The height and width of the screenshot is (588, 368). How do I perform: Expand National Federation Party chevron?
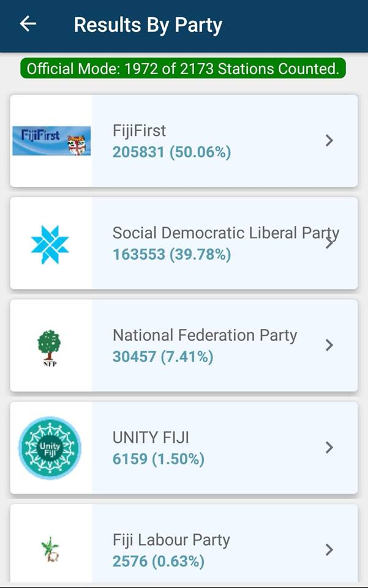click(x=329, y=345)
